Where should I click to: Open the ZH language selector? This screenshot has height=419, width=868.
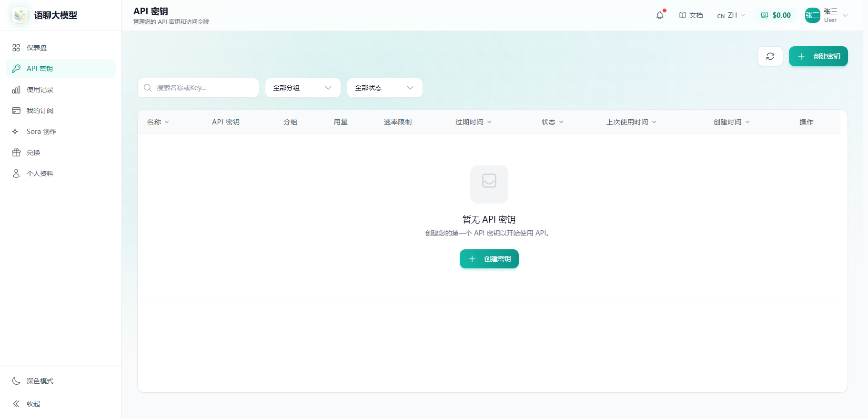pos(731,15)
